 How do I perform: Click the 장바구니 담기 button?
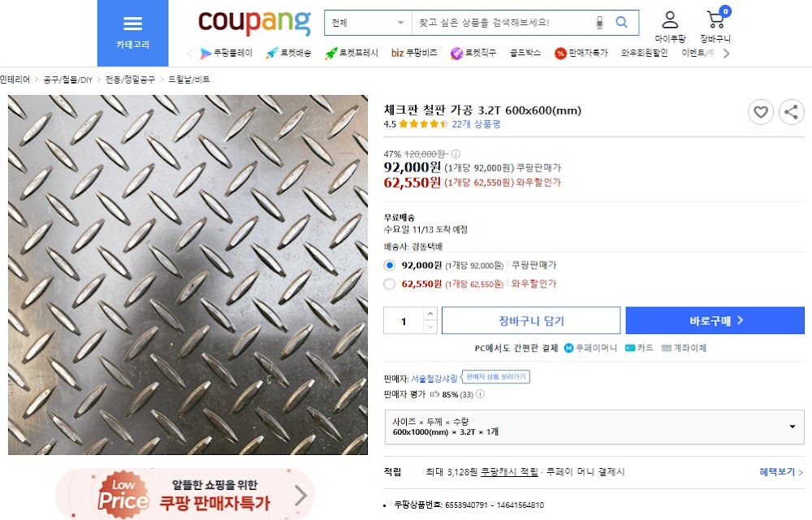coord(531,321)
